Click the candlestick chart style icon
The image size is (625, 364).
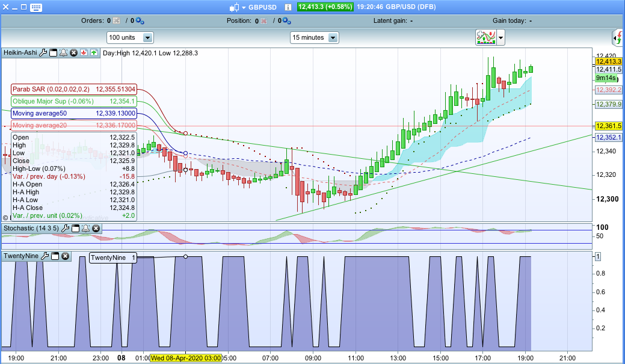coord(234,7)
